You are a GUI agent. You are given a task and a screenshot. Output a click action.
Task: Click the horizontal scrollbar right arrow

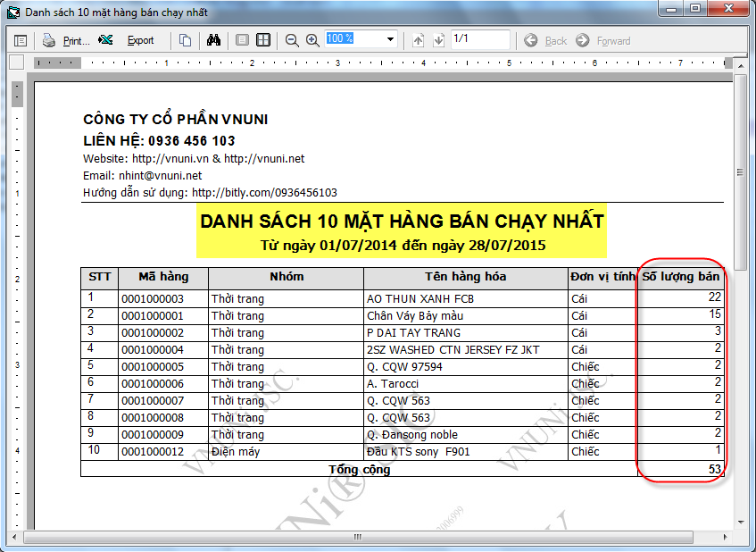[726, 537]
